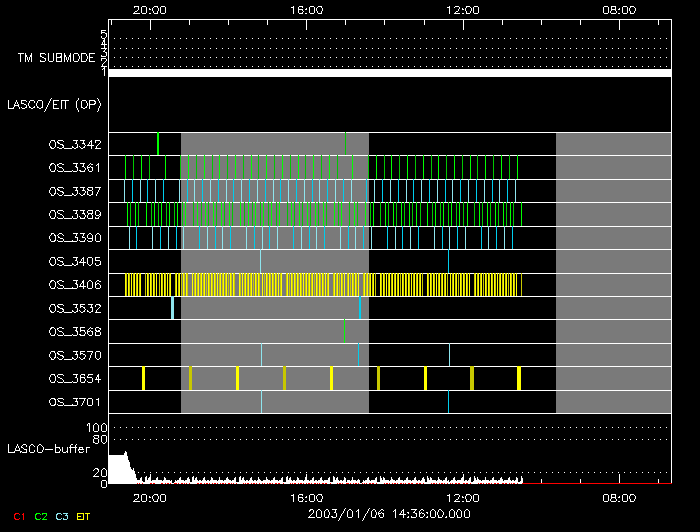This screenshot has height=532, width=700.
Task: Select the light blue marker in the OS_3532 row on the black background
Action: point(172,307)
